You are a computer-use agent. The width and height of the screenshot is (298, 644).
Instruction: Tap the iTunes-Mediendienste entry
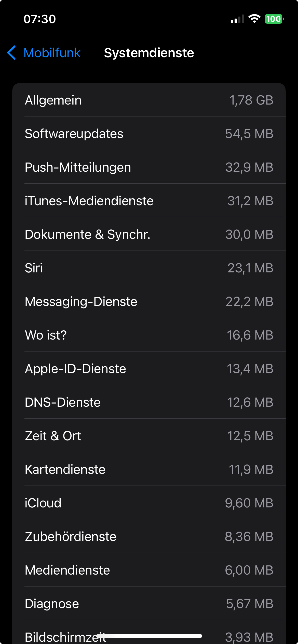149,201
